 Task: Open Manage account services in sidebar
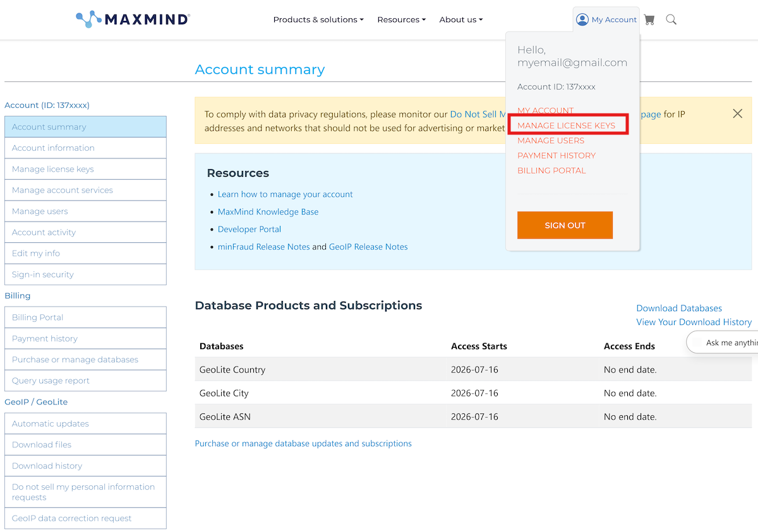(x=85, y=190)
